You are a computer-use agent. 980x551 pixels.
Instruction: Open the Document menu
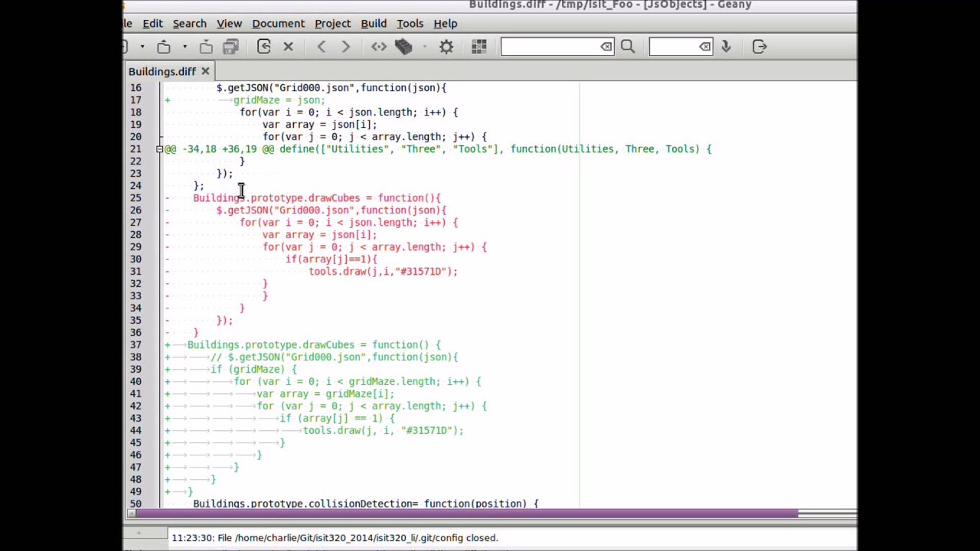278,24
